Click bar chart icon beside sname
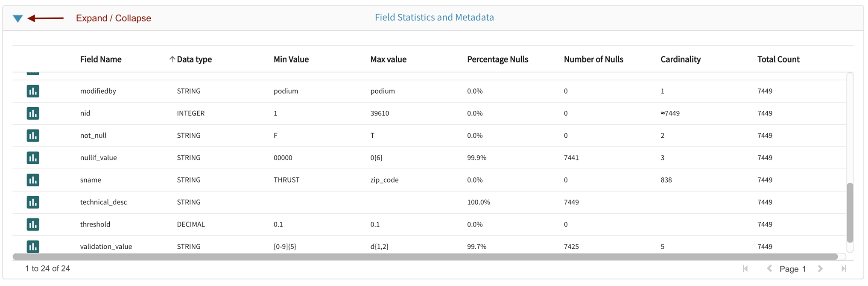 pos(33,180)
